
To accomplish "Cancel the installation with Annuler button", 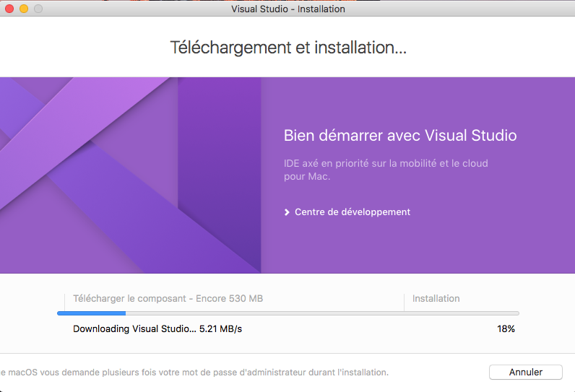I will pos(525,373).
